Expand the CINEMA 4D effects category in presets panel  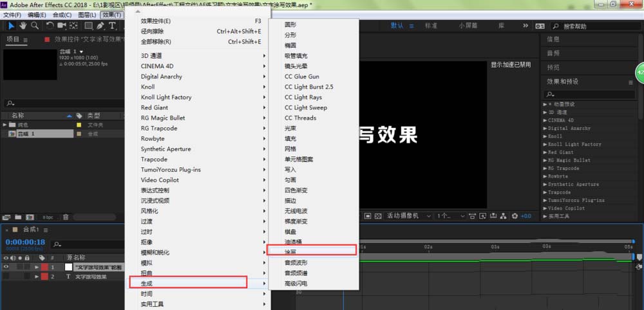click(545, 120)
